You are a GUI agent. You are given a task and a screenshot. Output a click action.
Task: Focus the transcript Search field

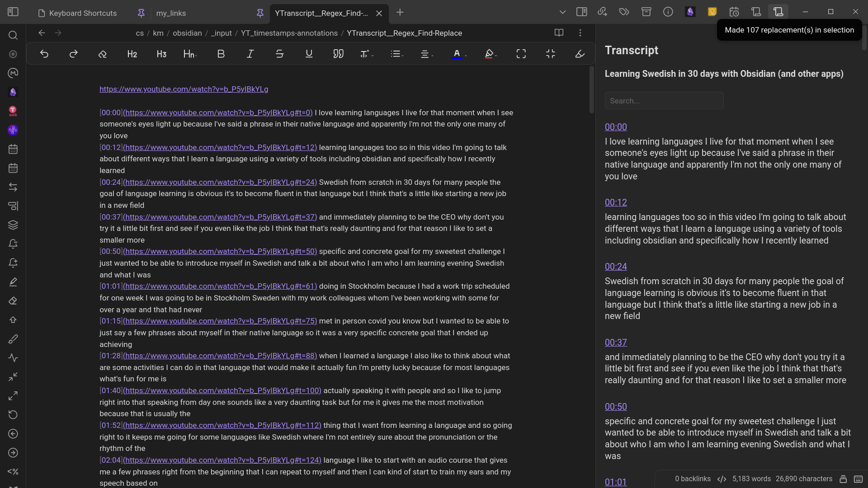[664, 101]
